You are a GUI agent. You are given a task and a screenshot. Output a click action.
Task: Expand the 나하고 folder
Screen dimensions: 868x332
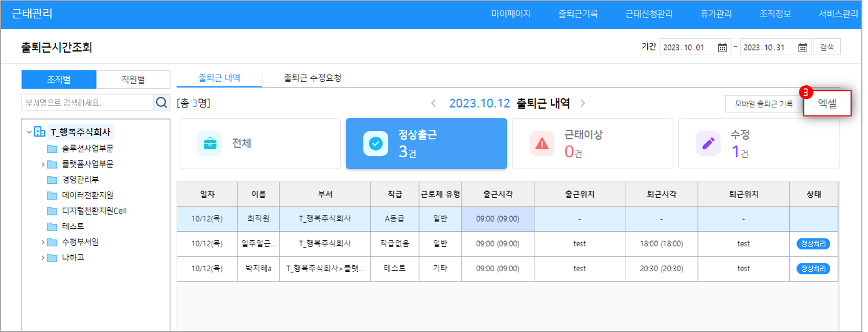tap(43, 258)
